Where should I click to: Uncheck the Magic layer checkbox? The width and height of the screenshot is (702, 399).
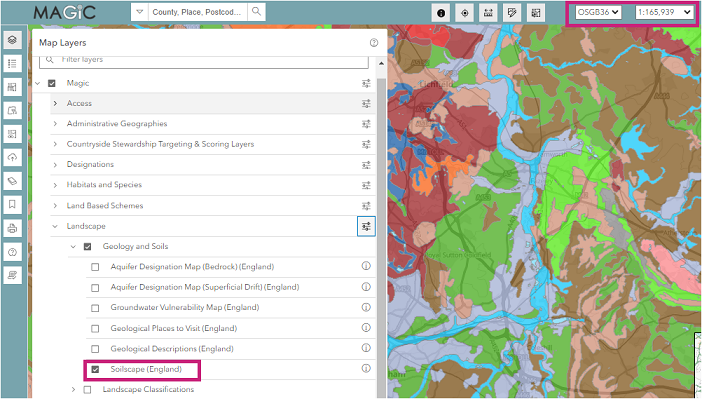point(52,83)
